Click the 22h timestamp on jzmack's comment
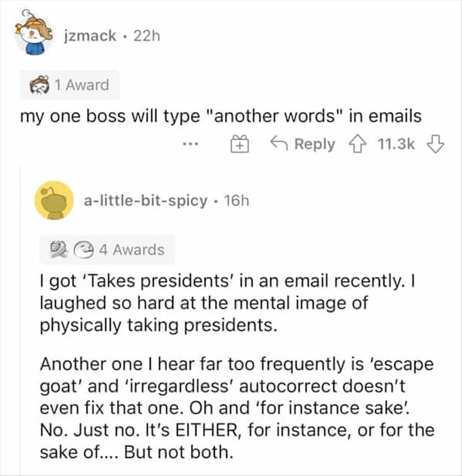462x476 pixels. pos(145,36)
